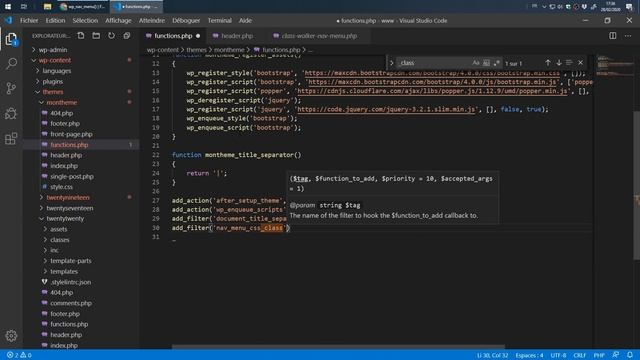The width and height of the screenshot is (640, 360).
Task: Open the Run and Debug view
Action: pyautogui.click(x=11, y=113)
